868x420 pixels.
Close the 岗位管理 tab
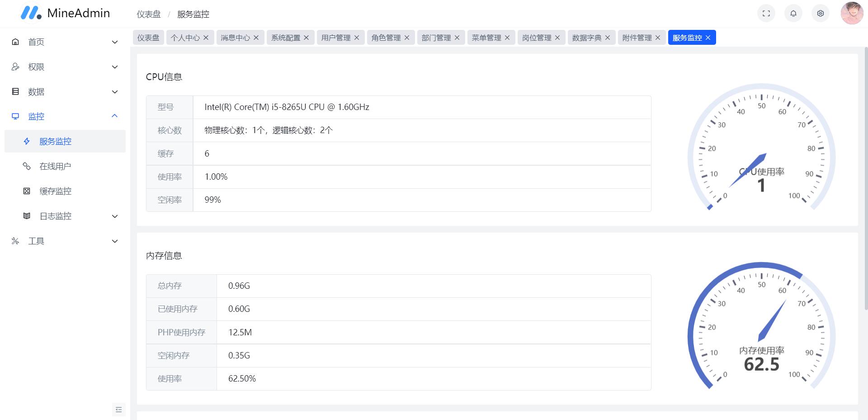point(557,38)
